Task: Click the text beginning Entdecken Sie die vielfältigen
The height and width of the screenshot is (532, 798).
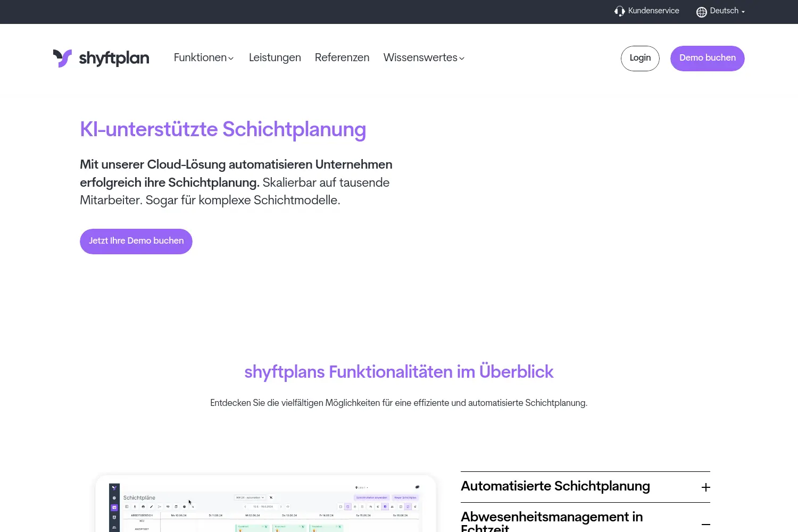Action: pos(399,403)
